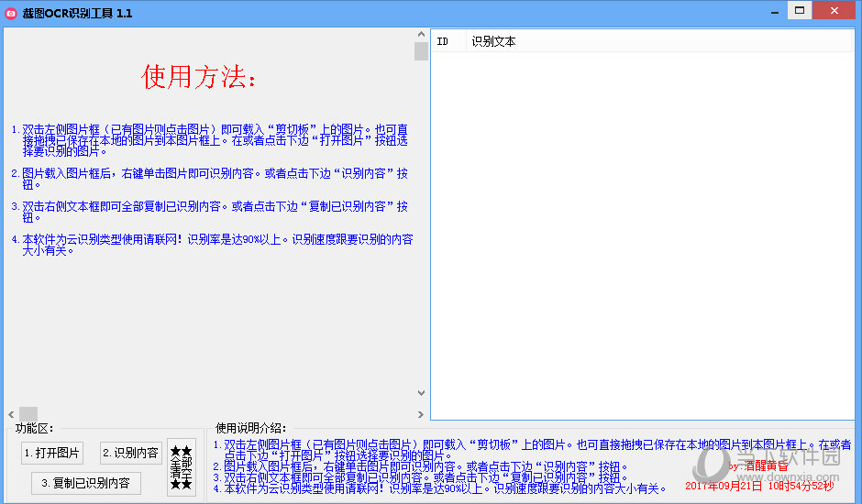
Task: Click the app camera icon in title bar
Action: (10, 13)
